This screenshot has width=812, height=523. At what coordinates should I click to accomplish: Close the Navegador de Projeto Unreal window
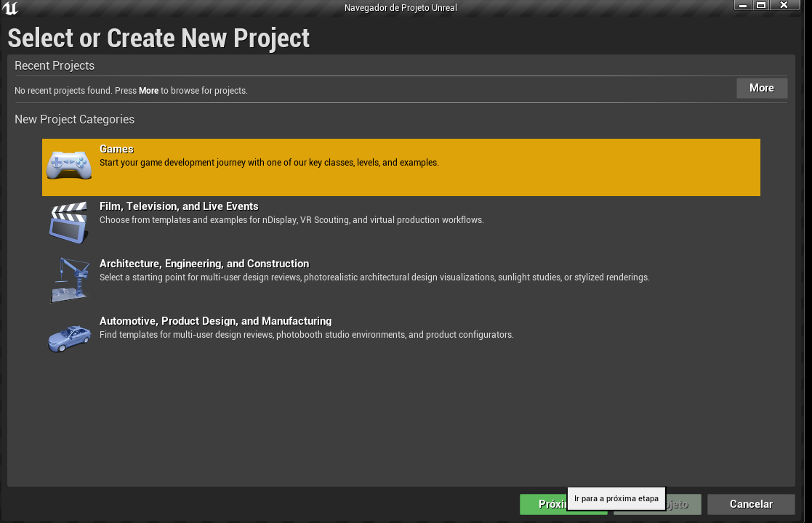(x=784, y=5)
